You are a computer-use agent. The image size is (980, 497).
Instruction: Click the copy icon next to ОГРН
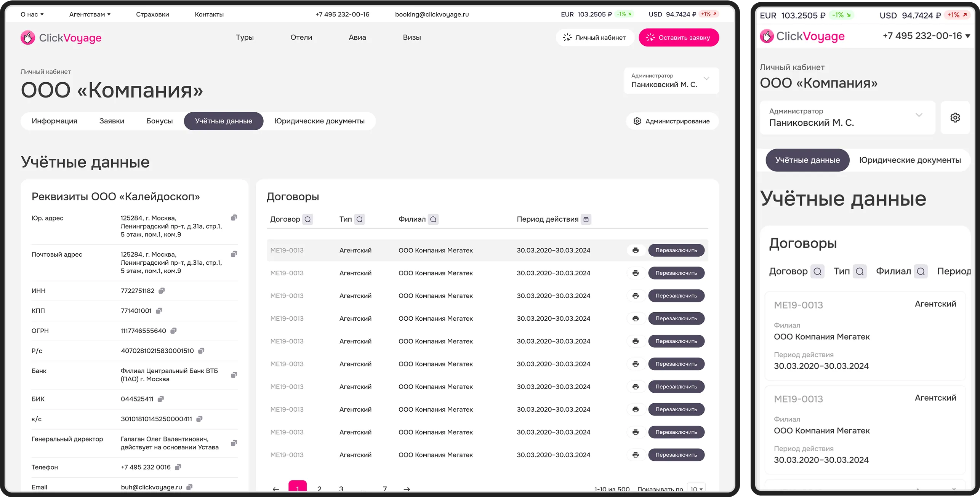173,331
